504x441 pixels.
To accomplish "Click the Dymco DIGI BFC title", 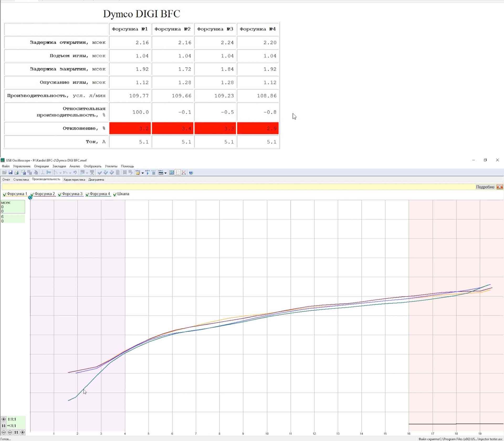I will tap(141, 14).
